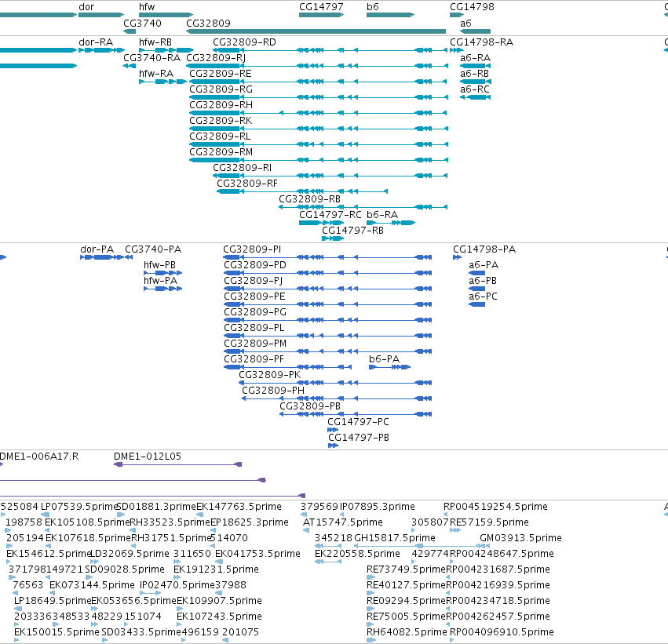Select transcript CG14797-RB
This screenshot has width=668, height=644.
[x=352, y=231]
